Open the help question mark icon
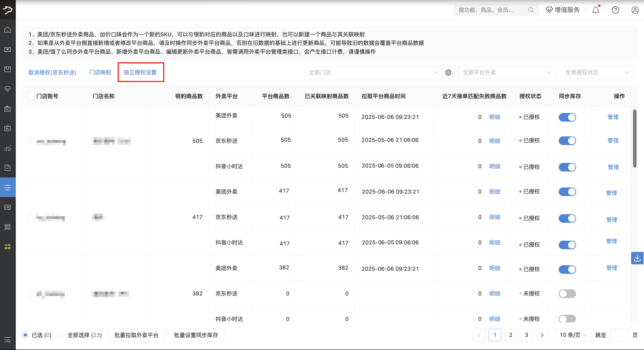This screenshot has height=350, width=644. 615,10
